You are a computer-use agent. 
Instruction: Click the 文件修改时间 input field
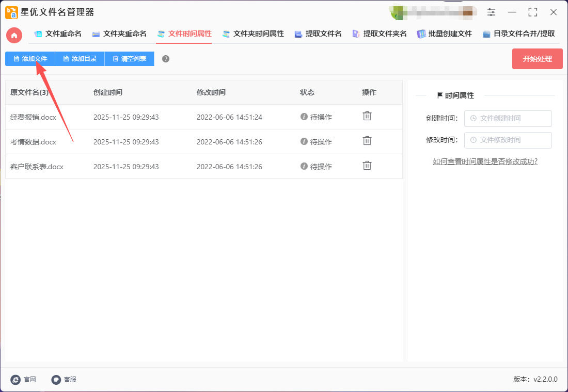508,140
